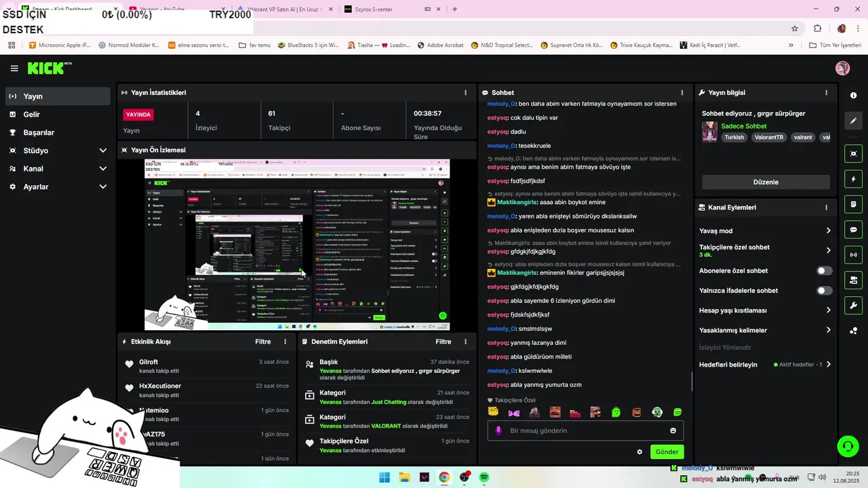Click the Sadece Sohbet category link
This screenshot has width=868, height=488.
click(x=744, y=126)
